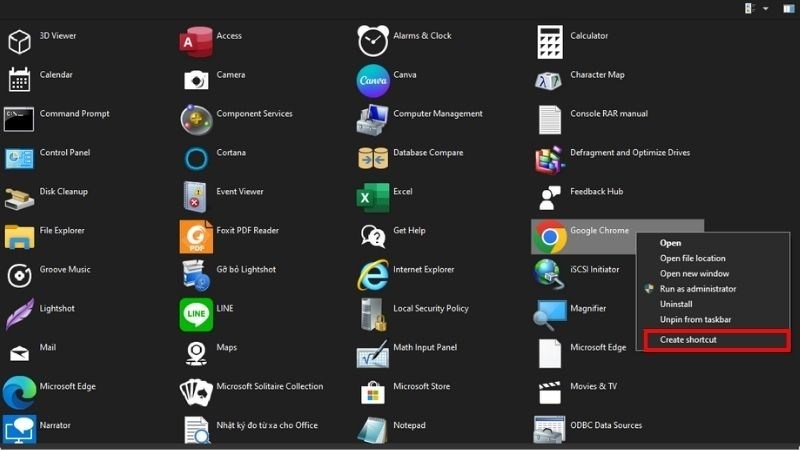The width and height of the screenshot is (800, 450).
Task: Choose Run as administrator from context menu
Action: pyautogui.click(x=697, y=289)
